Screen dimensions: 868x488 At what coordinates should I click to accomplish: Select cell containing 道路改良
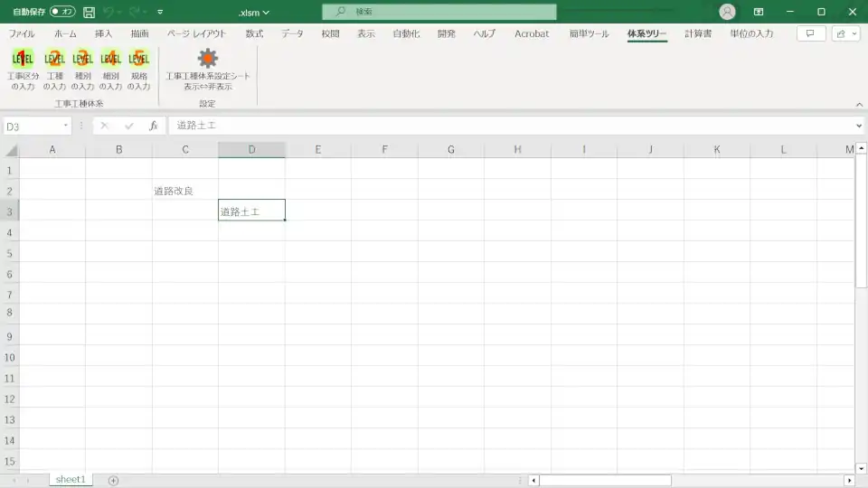(x=184, y=191)
